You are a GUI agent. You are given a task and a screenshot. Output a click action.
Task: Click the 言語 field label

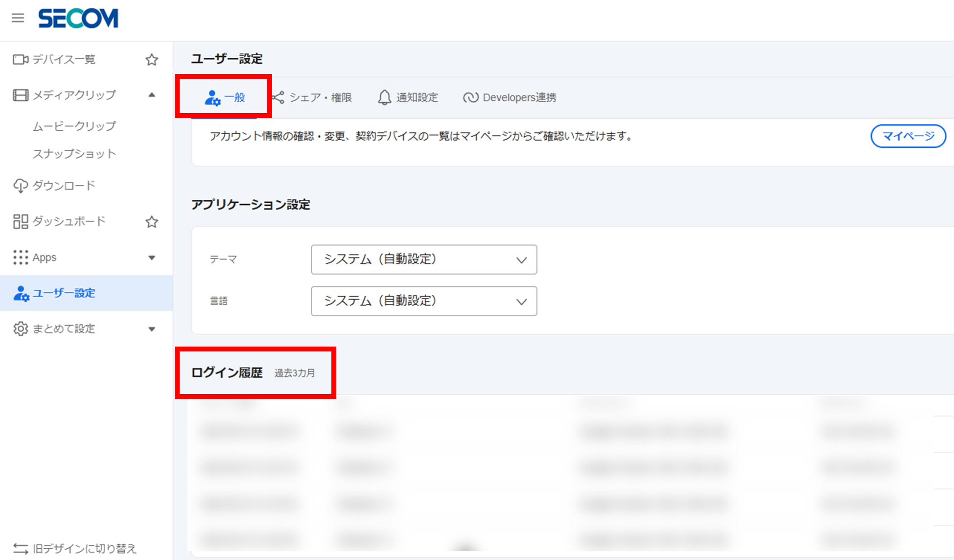(x=219, y=301)
